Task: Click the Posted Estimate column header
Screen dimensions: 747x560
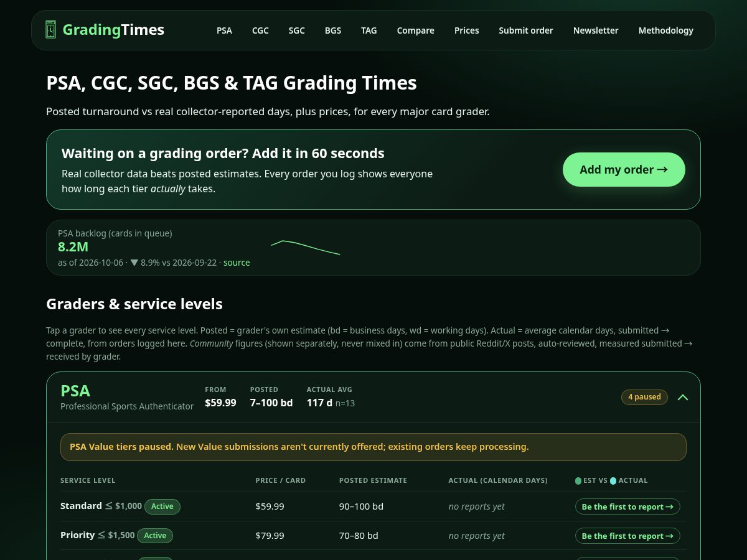Action: pyautogui.click(x=373, y=480)
